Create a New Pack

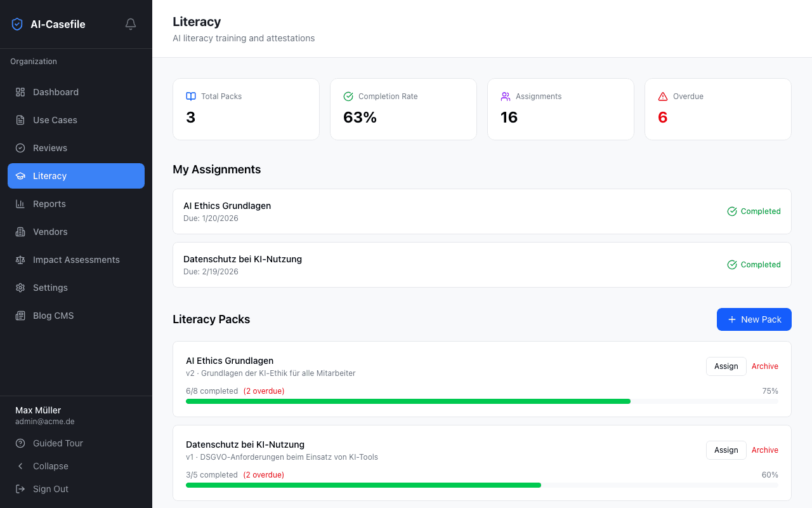[754, 319]
